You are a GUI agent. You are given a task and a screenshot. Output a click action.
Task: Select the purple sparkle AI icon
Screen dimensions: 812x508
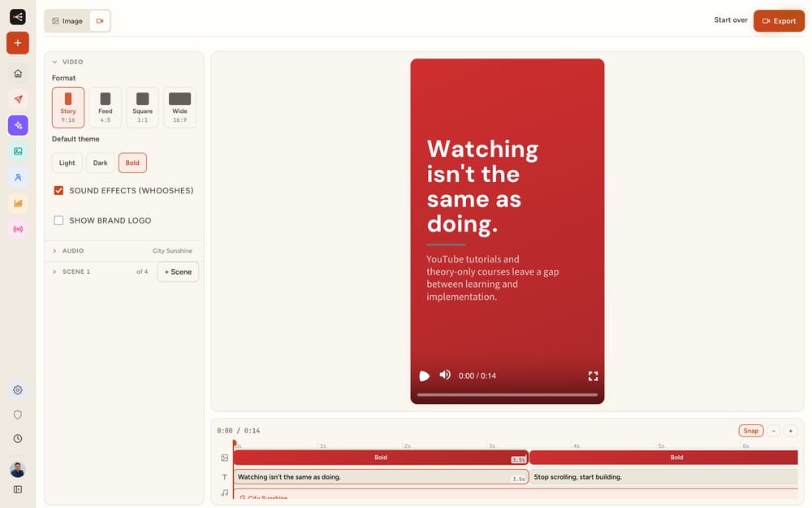[x=18, y=125]
